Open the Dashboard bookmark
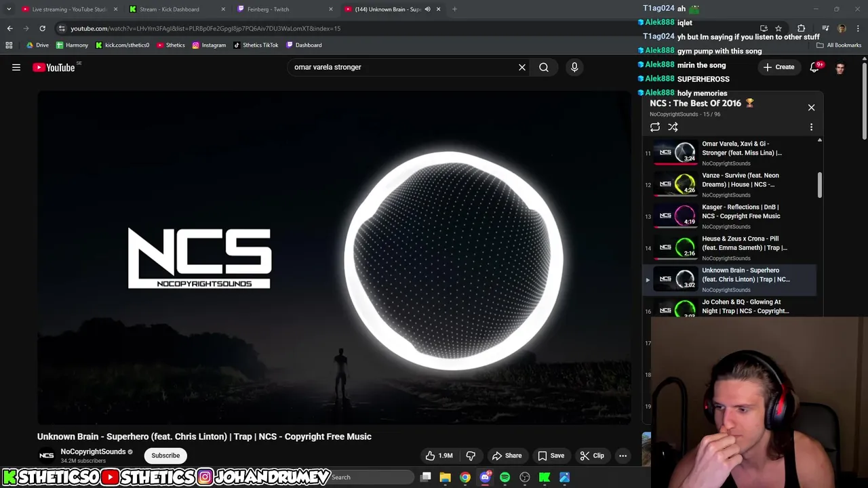868x488 pixels. point(304,45)
